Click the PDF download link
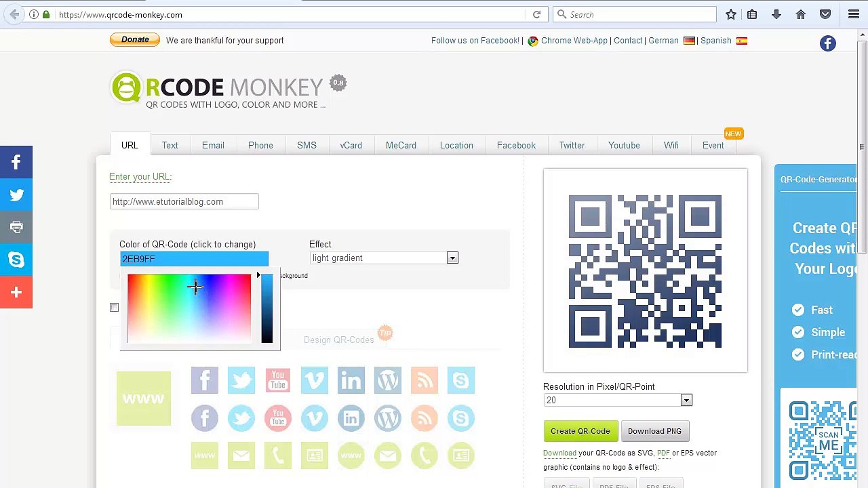Screen dimensions: 868x488 coord(663,453)
